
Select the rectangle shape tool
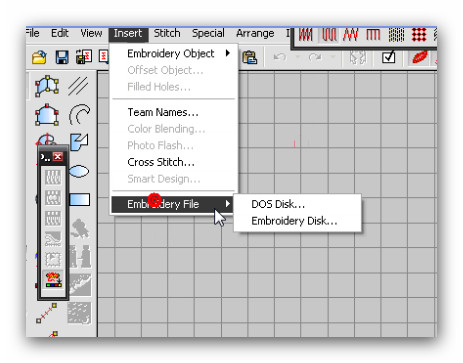(80, 200)
